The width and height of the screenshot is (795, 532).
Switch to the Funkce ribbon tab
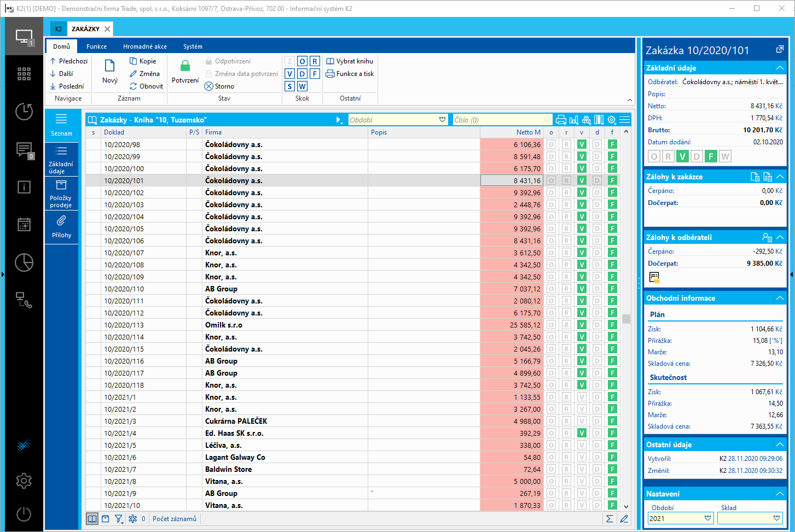click(96, 46)
